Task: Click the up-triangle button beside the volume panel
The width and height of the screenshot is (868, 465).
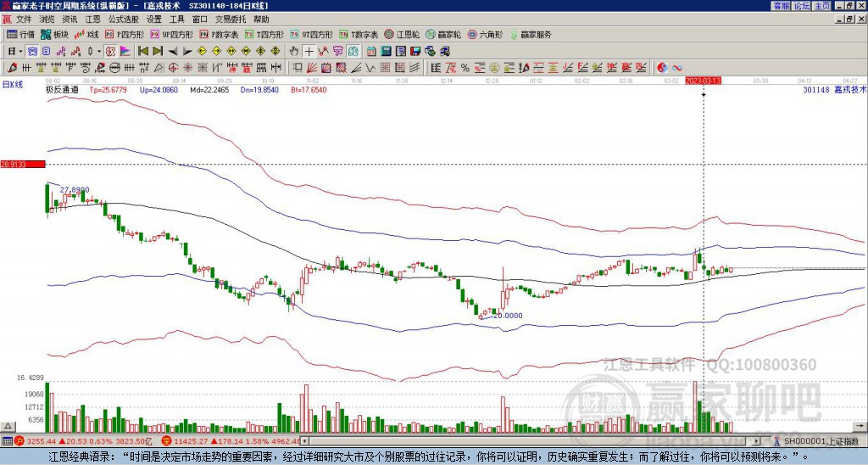Action: pyautogui.click(x=8, y=426)
